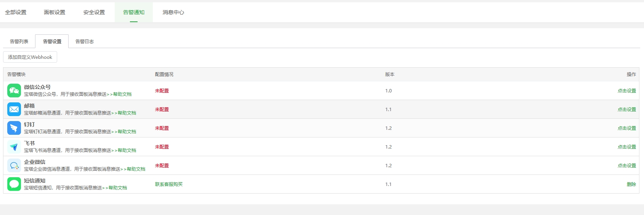
Task: Click the Feishu paper plane icon
Action: click(x=14, y=147)
